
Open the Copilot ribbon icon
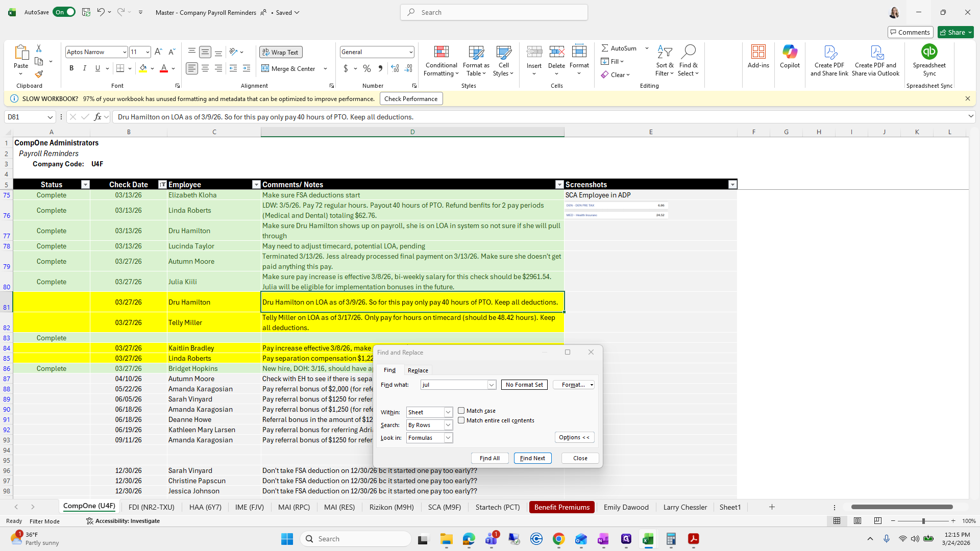790,52
